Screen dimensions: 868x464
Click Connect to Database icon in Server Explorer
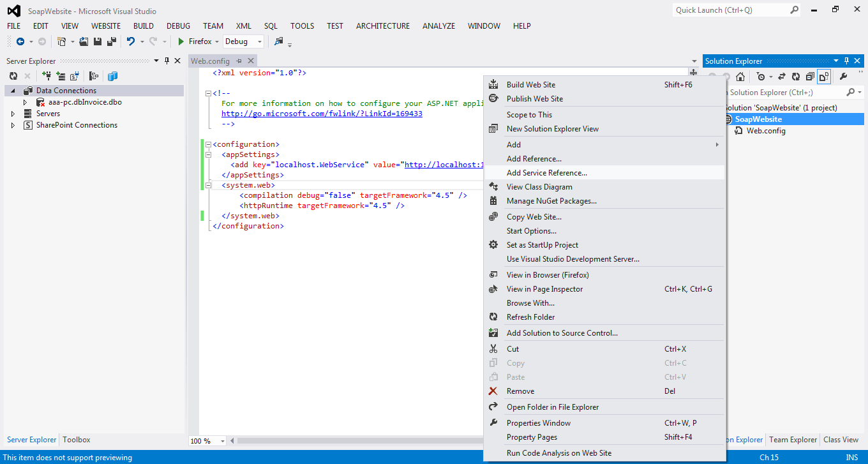tap(47, 76)
